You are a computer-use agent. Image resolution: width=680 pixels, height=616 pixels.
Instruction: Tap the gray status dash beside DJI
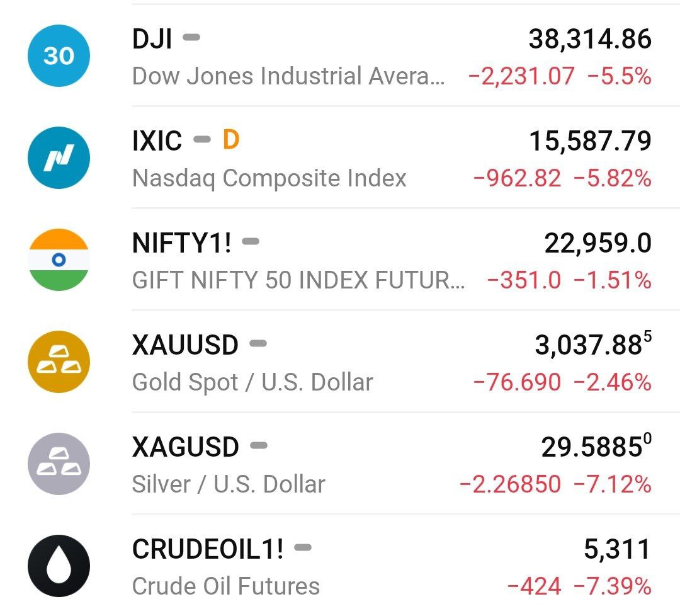(x=191, y=38)
